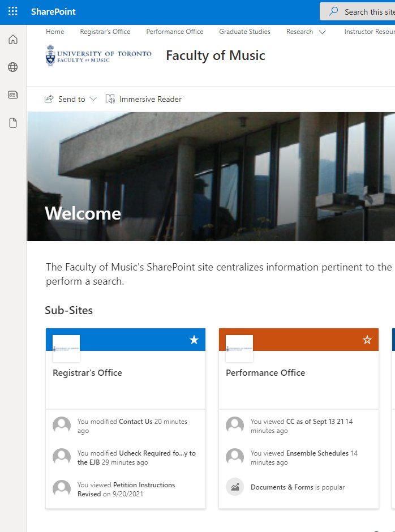Viewport: 395px width, 532px height.
Task: Focus the Search this site box
Action: 357,11
